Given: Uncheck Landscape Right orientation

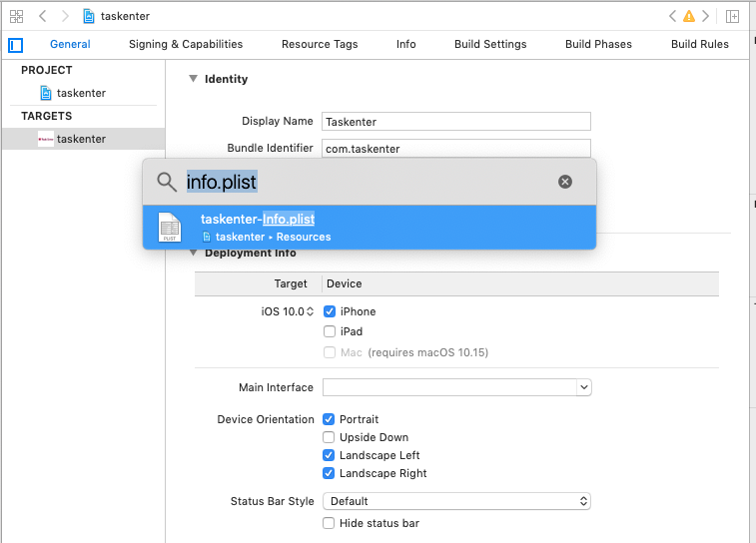Looking at the screenshot, I should pyautogui.click(x=329, y=473).
